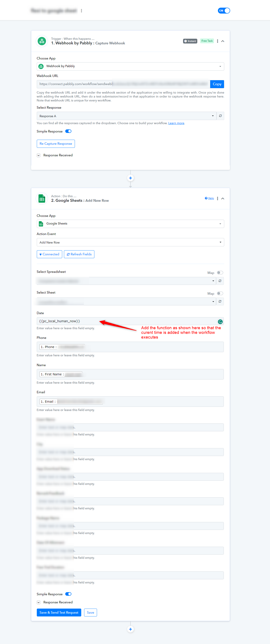
Task: Refresh the Select Spreadsheet list
Action: click(x=220, y=281)
